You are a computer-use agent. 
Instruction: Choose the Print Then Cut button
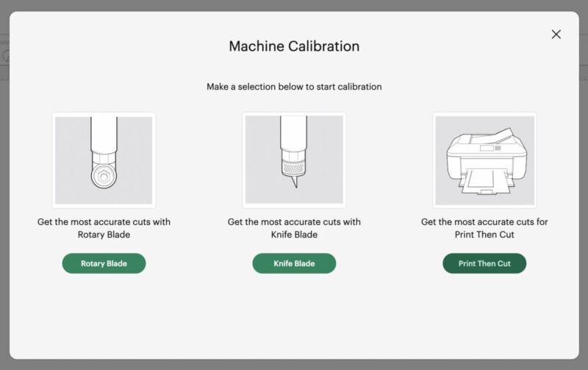click(x=484, y=263)
